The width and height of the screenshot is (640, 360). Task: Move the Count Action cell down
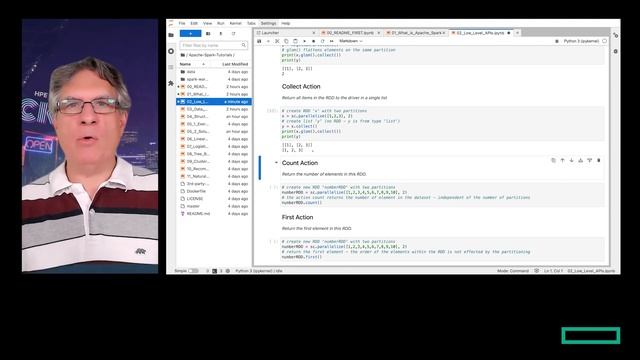coord(571,160)
